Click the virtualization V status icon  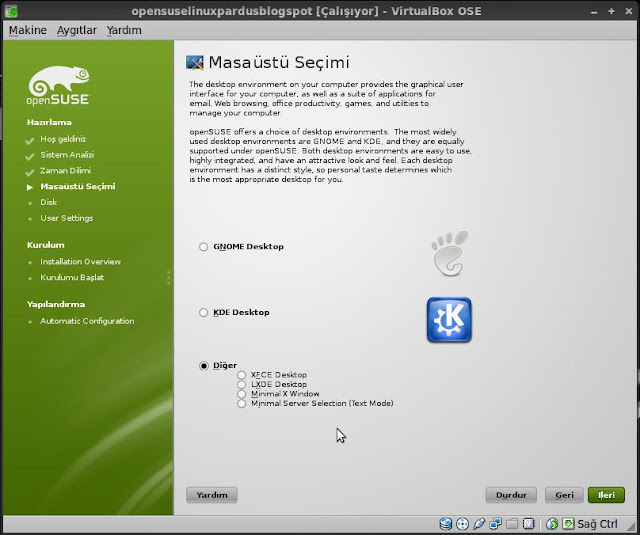click(529, 524)
